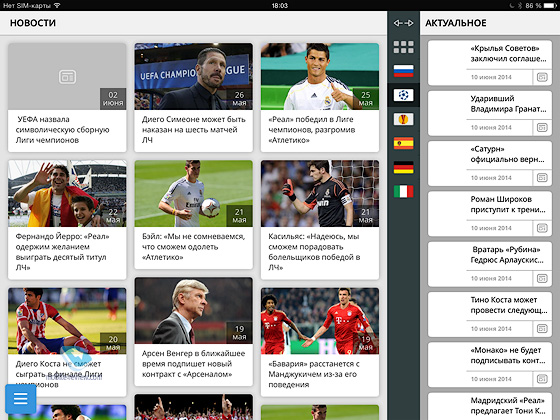560x420 pixels.
Task: Pick the Italian flag league icon
Action: pyautogui.click(x=404, y=191)
